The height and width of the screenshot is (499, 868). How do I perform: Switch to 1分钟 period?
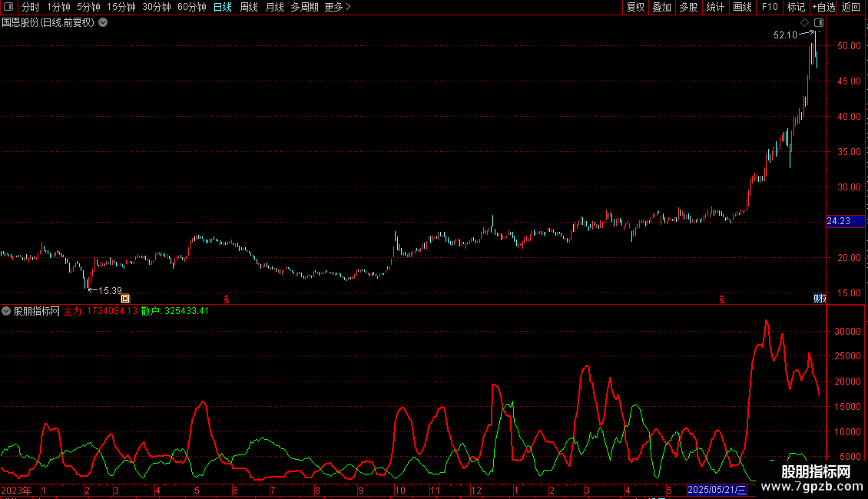58,7
